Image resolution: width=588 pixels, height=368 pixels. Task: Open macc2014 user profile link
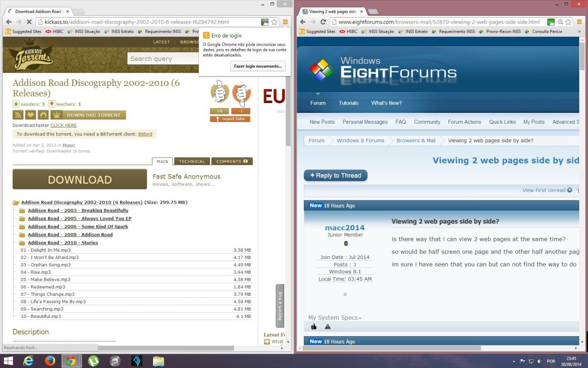(345, 228)
